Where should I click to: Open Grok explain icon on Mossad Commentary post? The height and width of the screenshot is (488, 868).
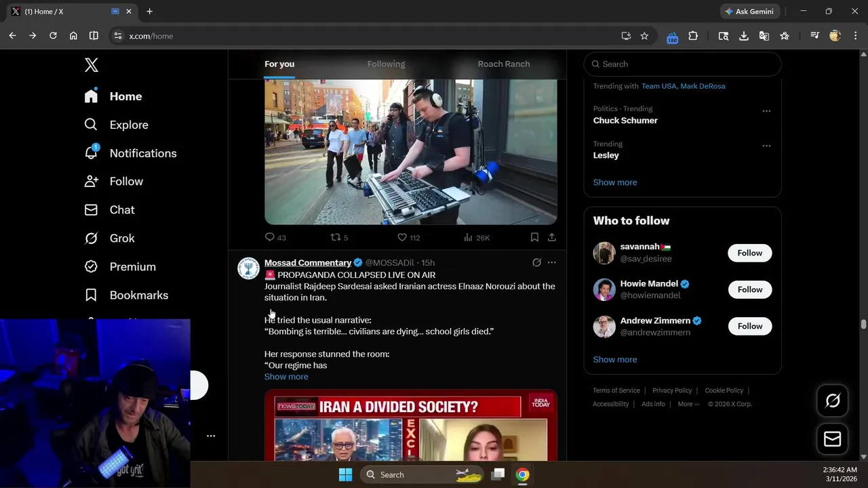click(x=536, y=263)
